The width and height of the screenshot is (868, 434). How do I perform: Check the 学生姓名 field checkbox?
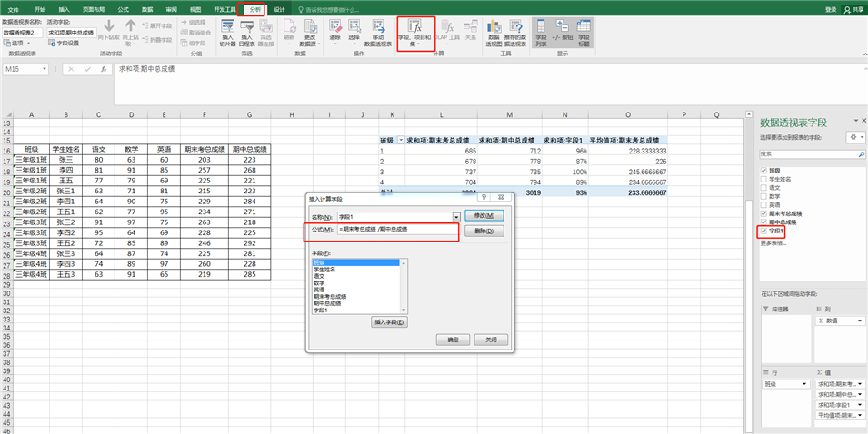(764, 179)
